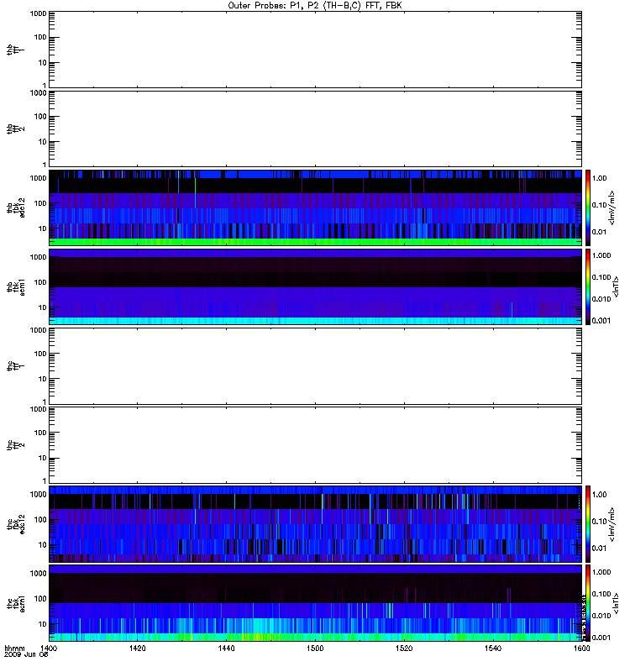
Task: Click the 1400 time tick label
Action: (x=48, y=648)
